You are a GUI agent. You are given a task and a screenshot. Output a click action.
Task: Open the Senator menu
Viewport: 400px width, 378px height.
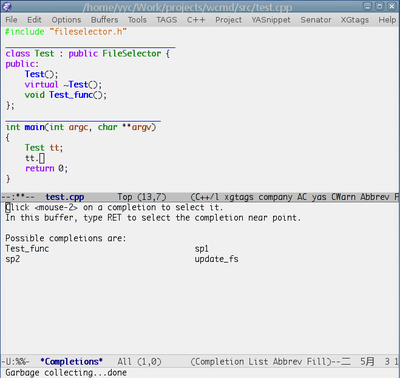click(316, 20)
